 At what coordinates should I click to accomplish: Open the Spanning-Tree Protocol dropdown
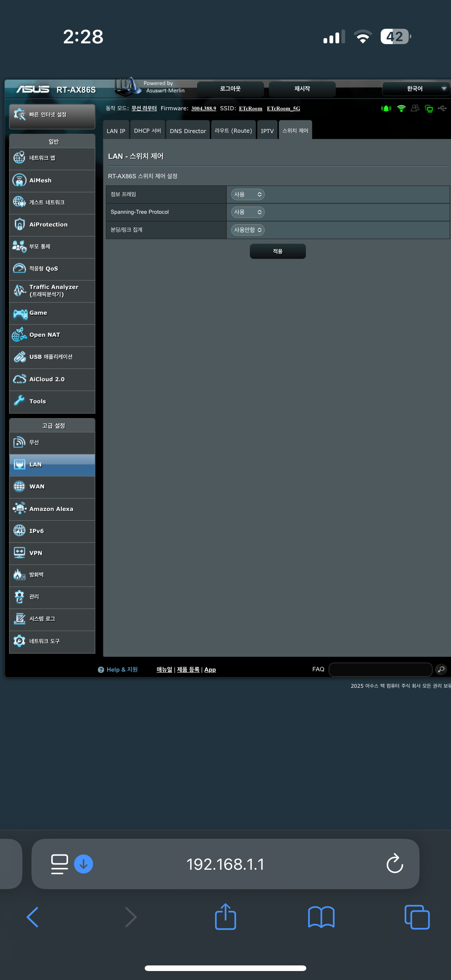248,212
